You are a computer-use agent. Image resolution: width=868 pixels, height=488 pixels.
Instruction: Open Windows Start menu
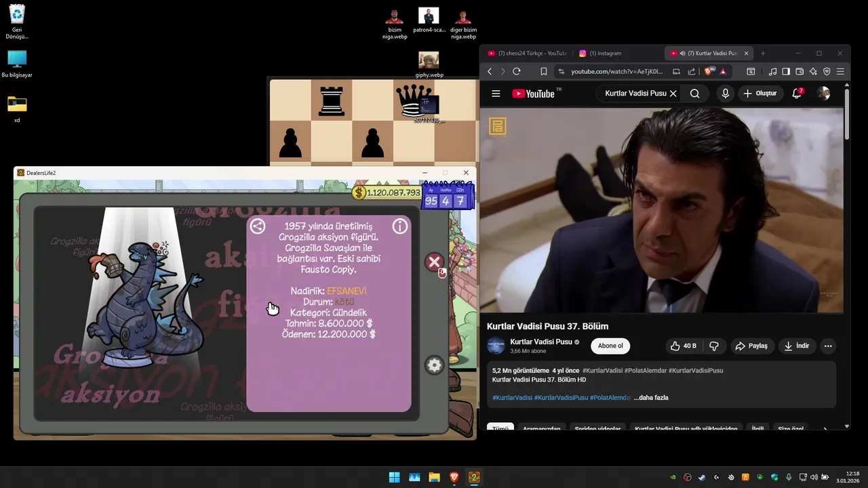394,477
